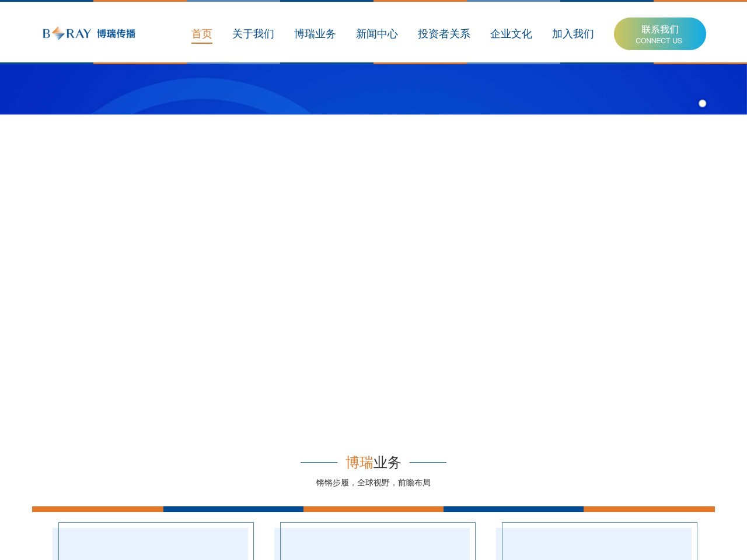
Task: Open the 加入我们 navigation item
Action: (x=572, y=34)
